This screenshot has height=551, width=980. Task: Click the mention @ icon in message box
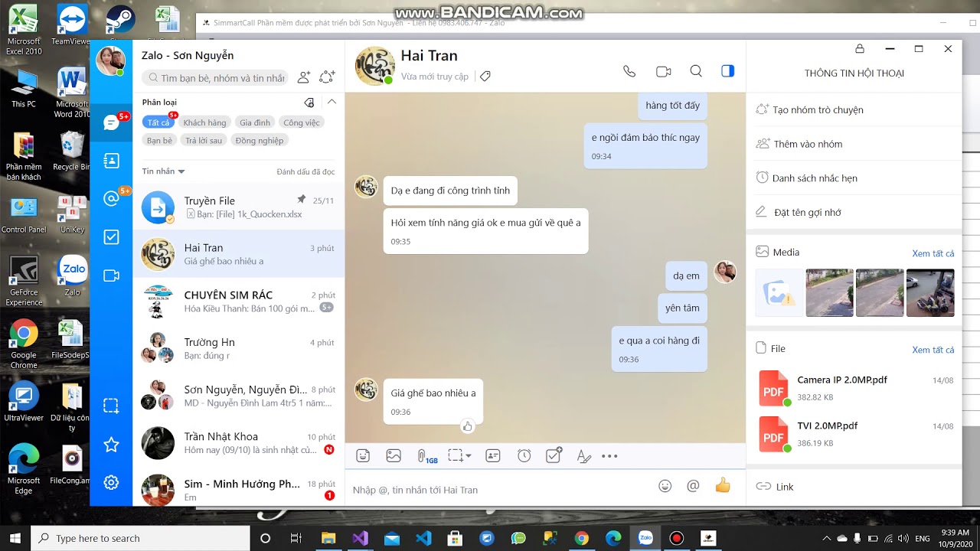694,486
